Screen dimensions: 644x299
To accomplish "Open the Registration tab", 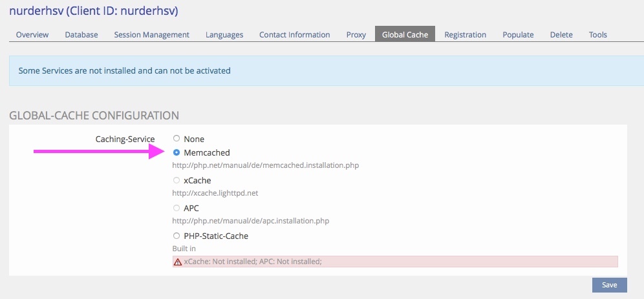I will [465, 34].
